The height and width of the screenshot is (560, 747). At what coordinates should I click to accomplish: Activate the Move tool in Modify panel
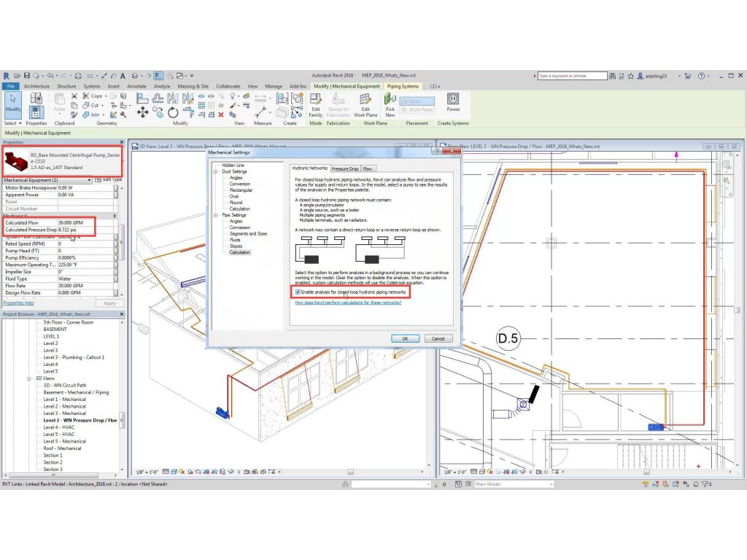click(x=142, y=112)
